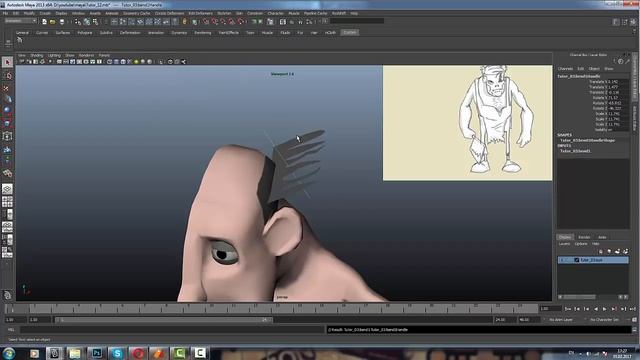Activate the Lasso select tool
640x360 pixels.
tap(7, 75)
